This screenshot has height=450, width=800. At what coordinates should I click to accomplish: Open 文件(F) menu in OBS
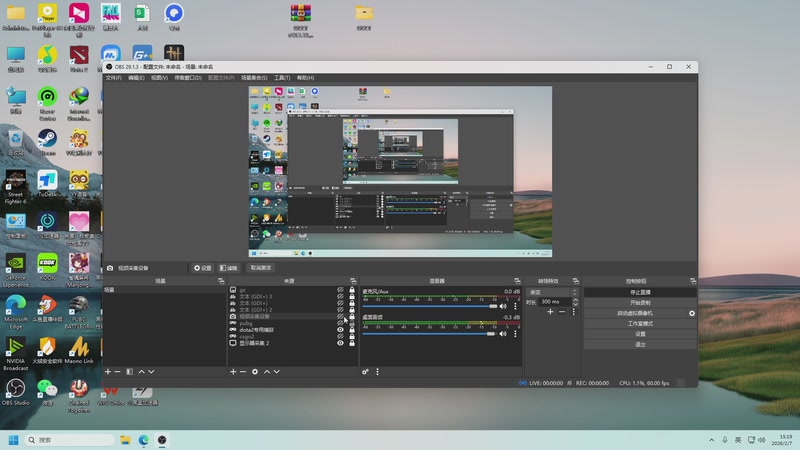[113, 78]
